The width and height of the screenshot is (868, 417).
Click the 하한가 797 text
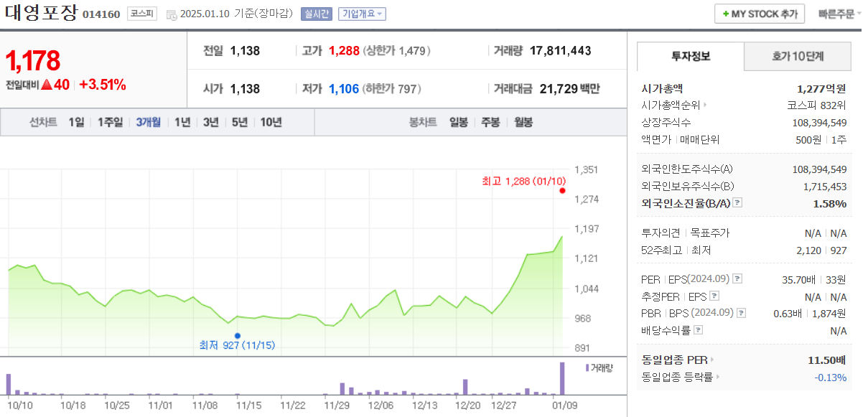tap(392, 89)
